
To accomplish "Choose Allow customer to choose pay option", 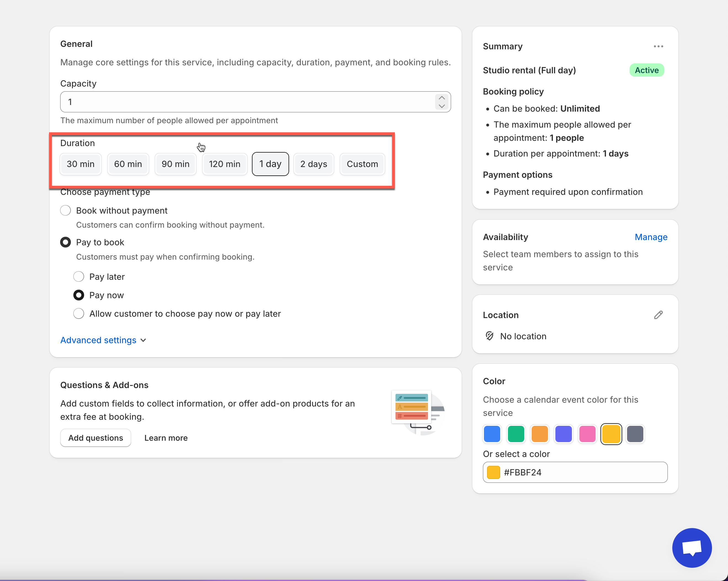I will point(79,314).
